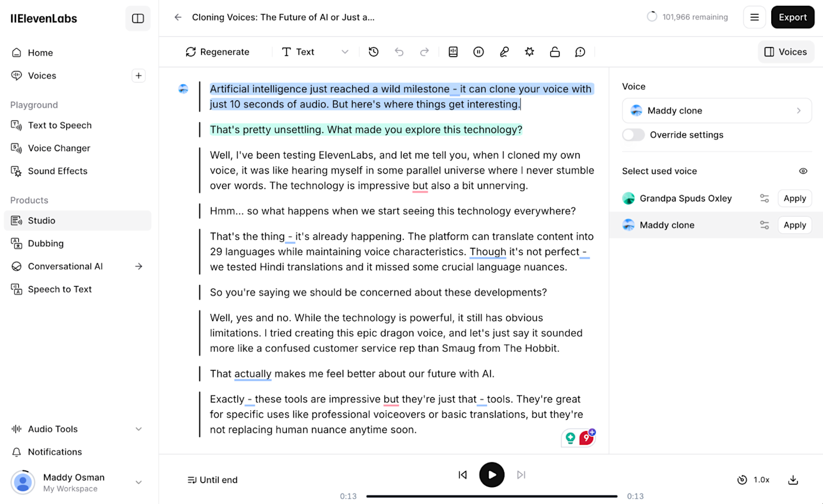Download the audio with the download icon
823x504 pixels.
[x=793, y=480]
